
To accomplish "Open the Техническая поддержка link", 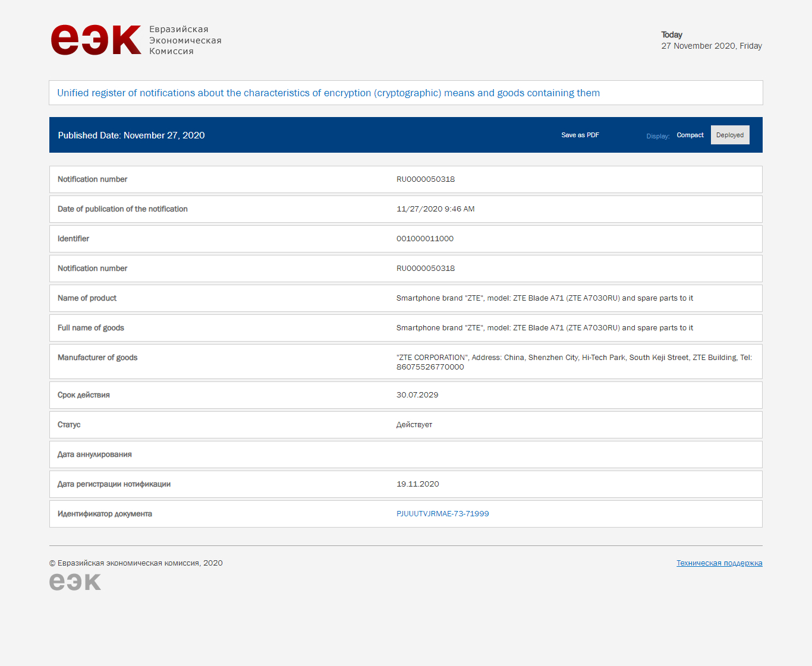I will click(x=719, y=563).
